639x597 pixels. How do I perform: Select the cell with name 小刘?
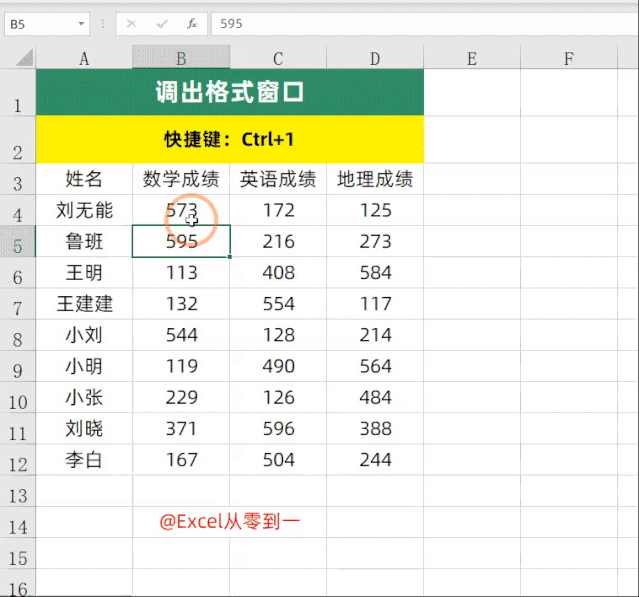point(84,335)
